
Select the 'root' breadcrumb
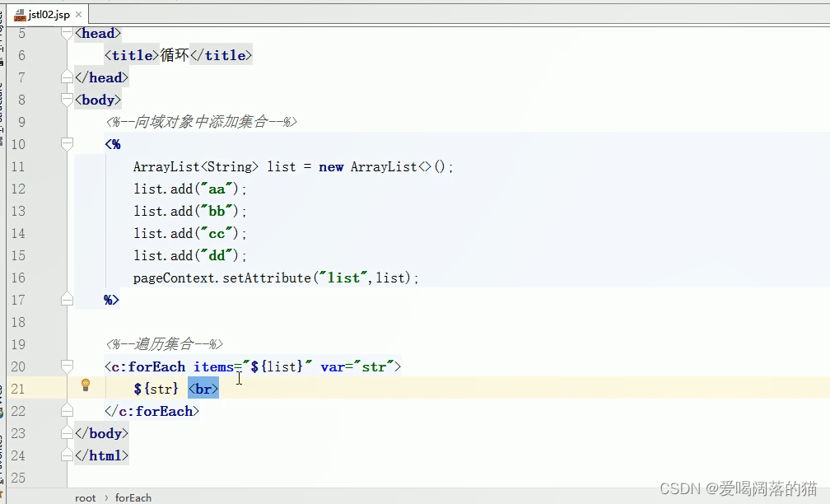(86, 497)
